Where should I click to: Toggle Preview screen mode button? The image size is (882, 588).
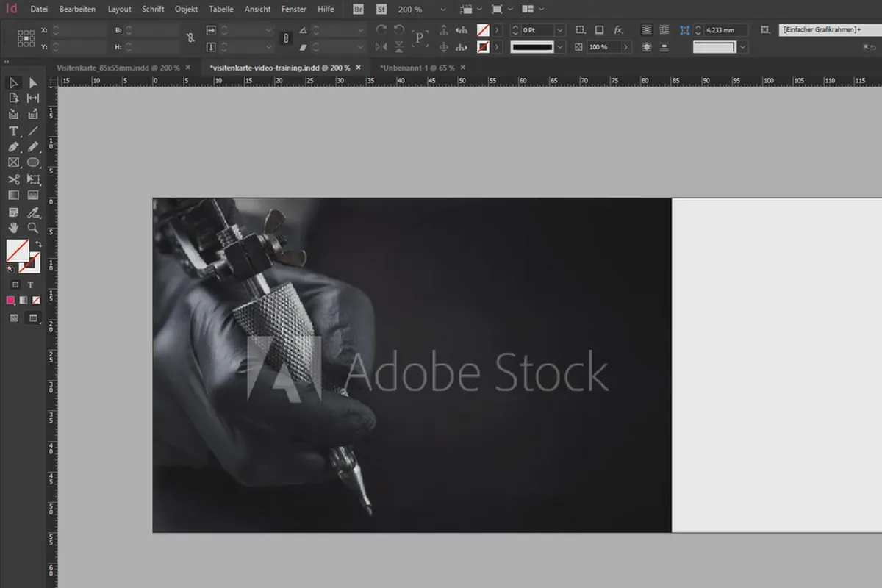coord(32,318)
